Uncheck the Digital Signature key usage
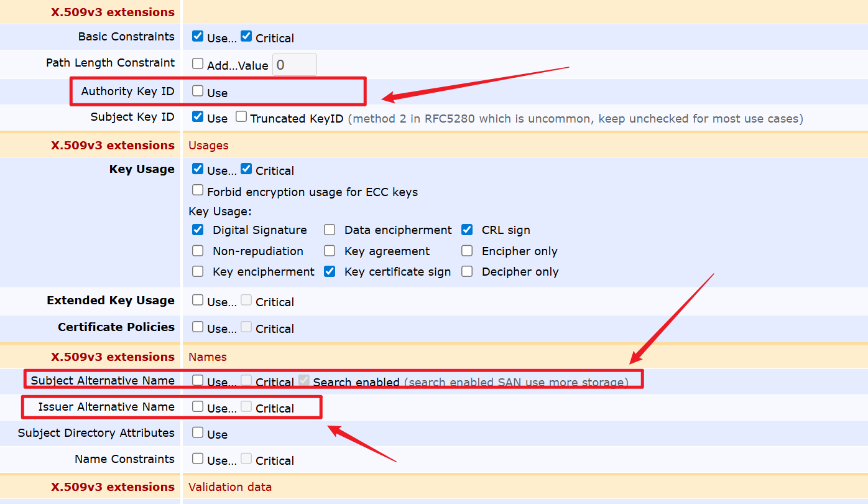This screenshot has width=868, height=504. click(x=198, y=230)
